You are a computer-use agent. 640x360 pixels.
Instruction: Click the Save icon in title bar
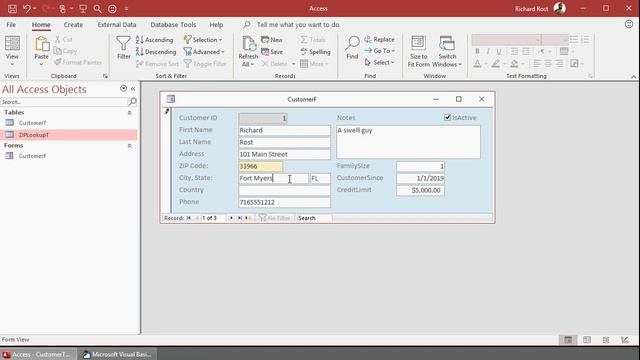click(x=12, y=8)
